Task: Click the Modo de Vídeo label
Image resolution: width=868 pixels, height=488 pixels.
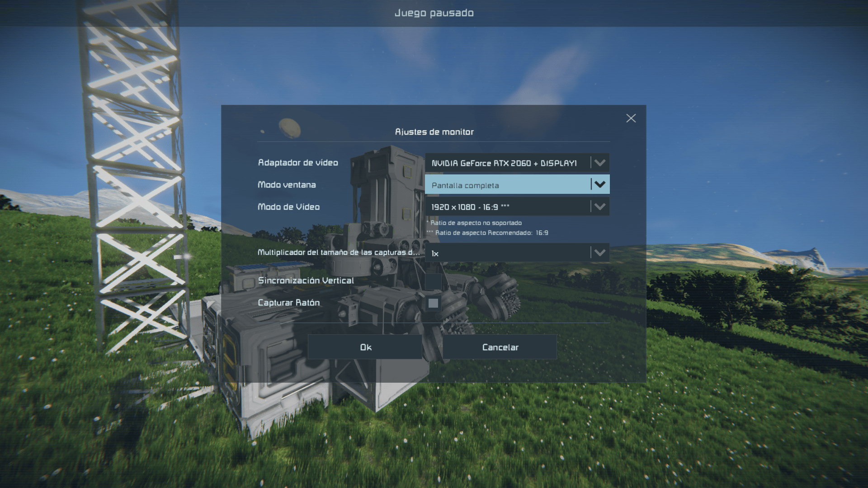Action: click(x=288, y=207)
